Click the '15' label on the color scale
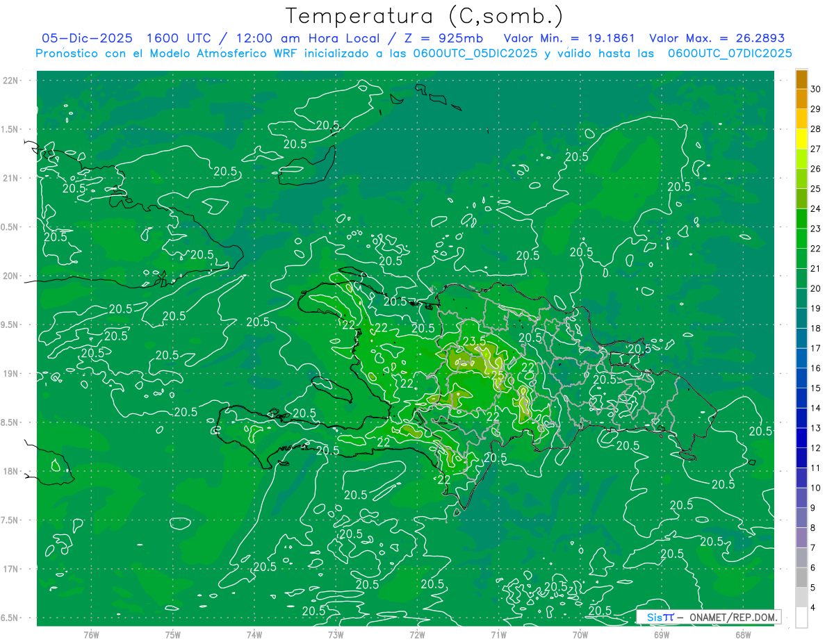 coord(816,388)
